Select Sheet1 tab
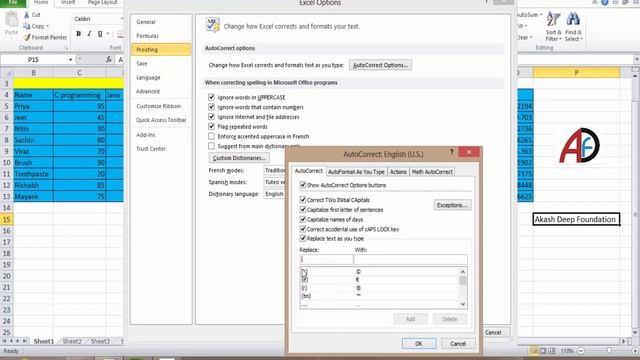Viewport: 640px width, 360px height. (x=44, y=341)
